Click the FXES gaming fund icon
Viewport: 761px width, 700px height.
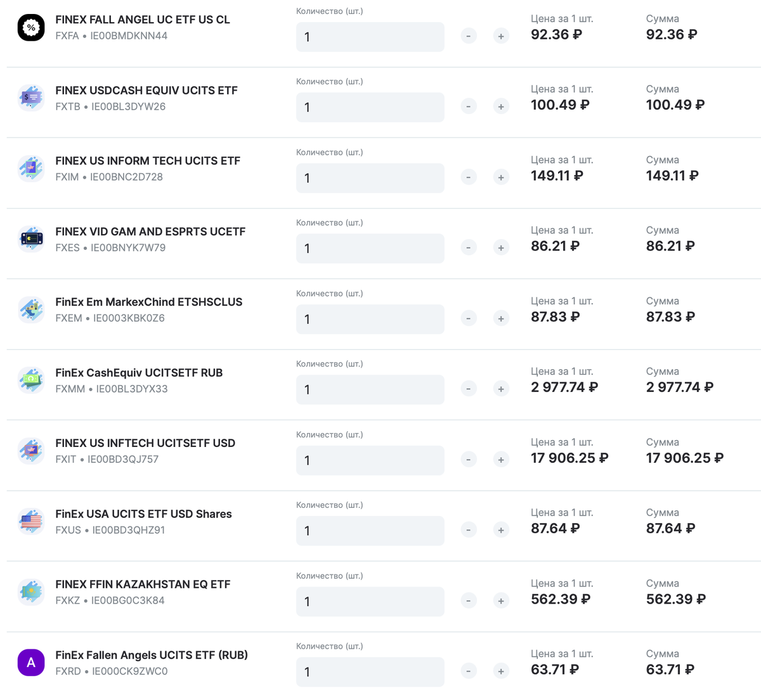pos(30,239)
